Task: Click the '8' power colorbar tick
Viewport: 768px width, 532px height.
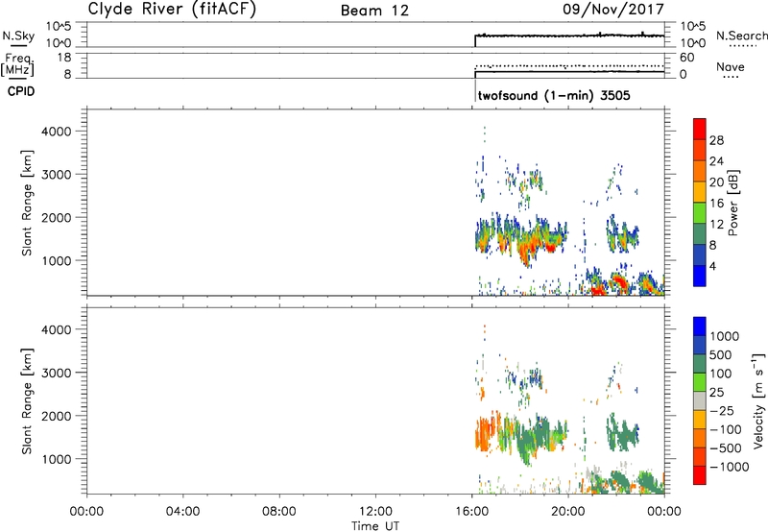Action: tap(713, 245)
